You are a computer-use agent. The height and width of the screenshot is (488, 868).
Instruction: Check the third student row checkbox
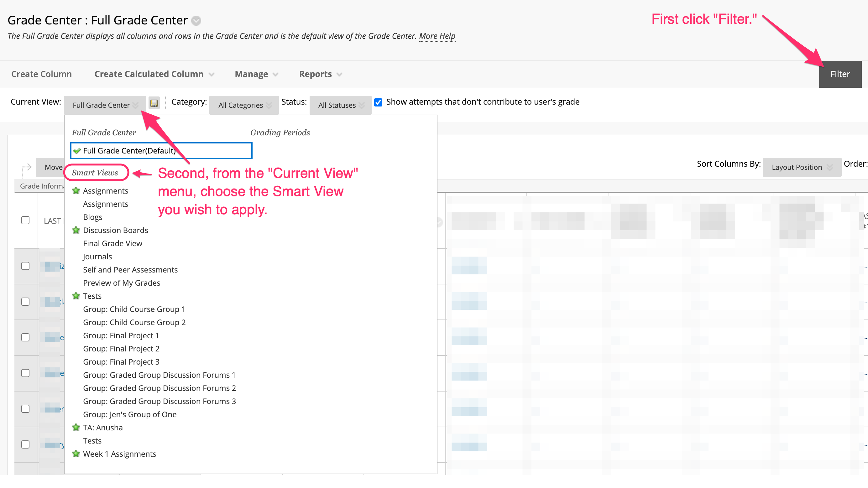pyautogui.click(x=25, y=337)
